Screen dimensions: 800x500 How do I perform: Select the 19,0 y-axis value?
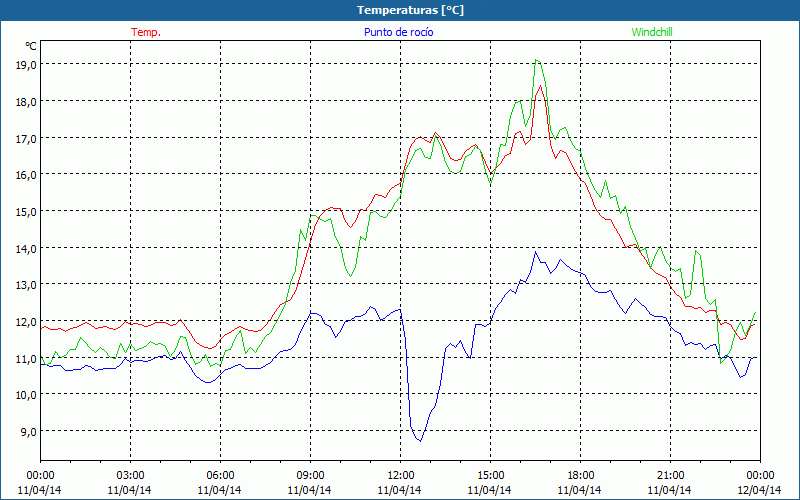point(27,65)
